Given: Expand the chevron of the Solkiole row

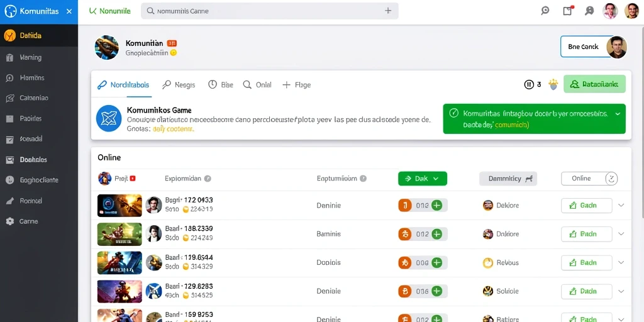Looking at the screenshot, I should point(621,291).
